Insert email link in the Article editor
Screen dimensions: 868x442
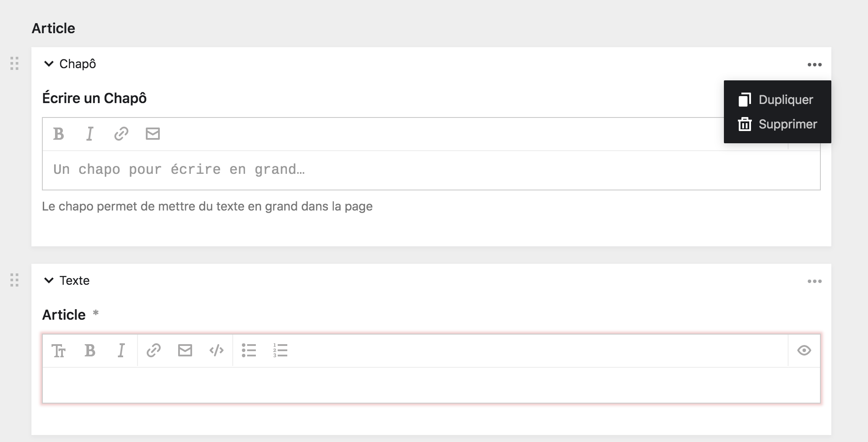(185, 350)
